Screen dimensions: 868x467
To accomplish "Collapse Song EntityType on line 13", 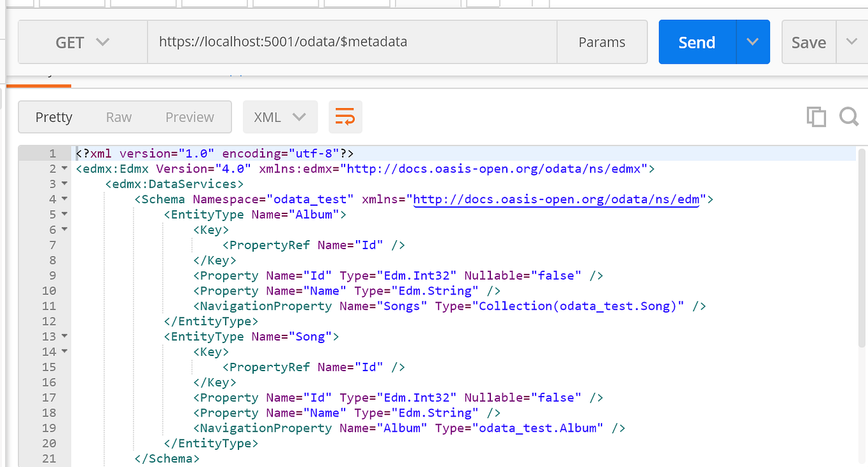I will (64, 337).
